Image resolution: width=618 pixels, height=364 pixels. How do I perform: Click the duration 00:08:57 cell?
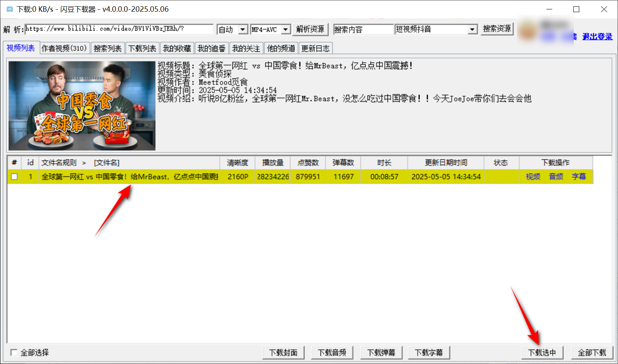click(x=384, y=177)
